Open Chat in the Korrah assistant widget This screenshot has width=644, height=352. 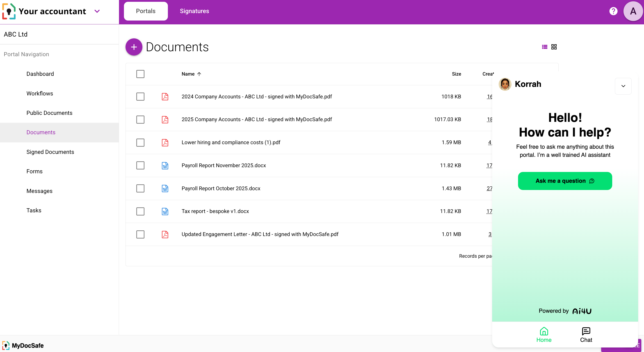pos(586,335)
